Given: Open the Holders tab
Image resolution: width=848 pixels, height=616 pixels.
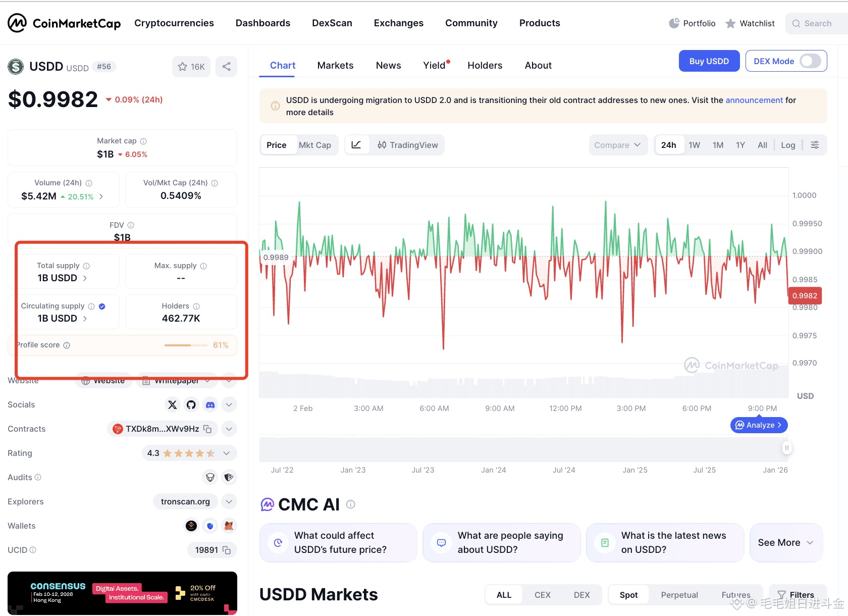Looking at the screenshot, I should click(485, 65).
